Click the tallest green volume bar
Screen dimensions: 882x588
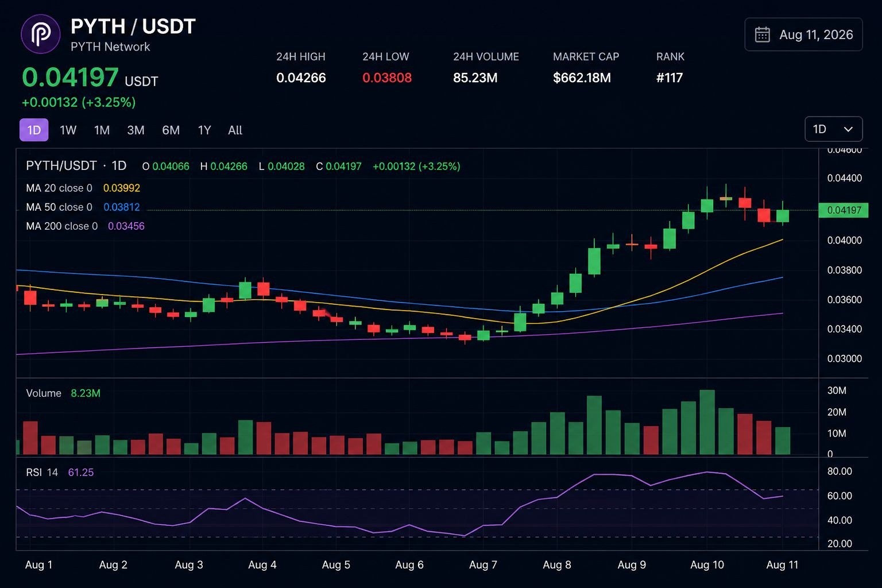(x=707, y=423)
